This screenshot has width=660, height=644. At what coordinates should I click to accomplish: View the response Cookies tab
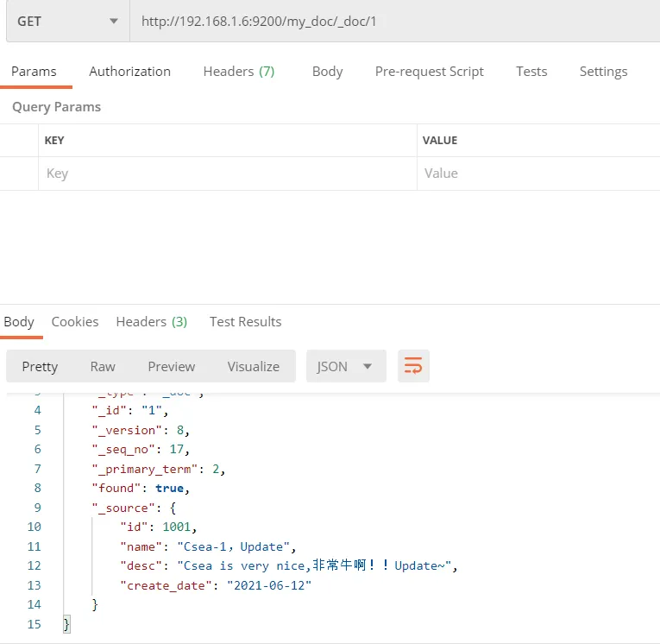pyautogui.click(x=75, y=322)
